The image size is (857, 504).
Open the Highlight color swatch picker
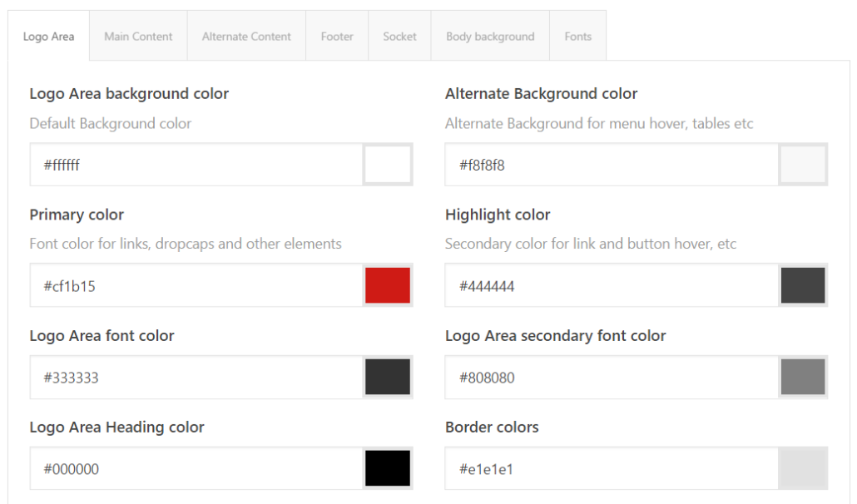point(802,284)
